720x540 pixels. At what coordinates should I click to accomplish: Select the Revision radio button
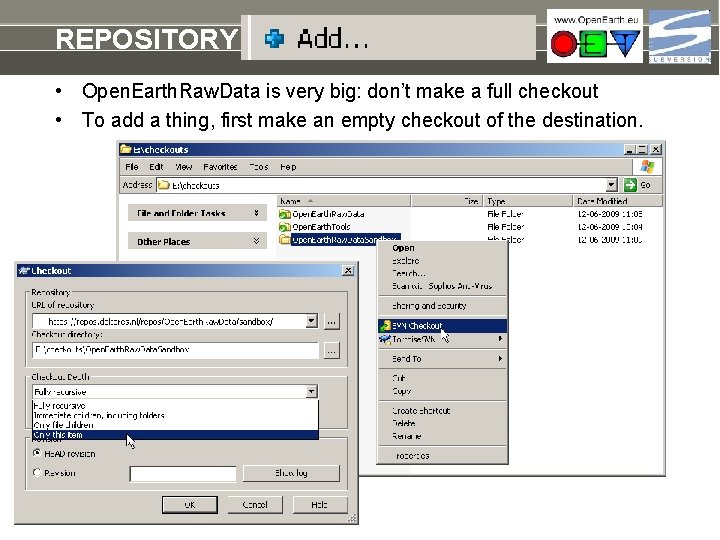[37, 472]
